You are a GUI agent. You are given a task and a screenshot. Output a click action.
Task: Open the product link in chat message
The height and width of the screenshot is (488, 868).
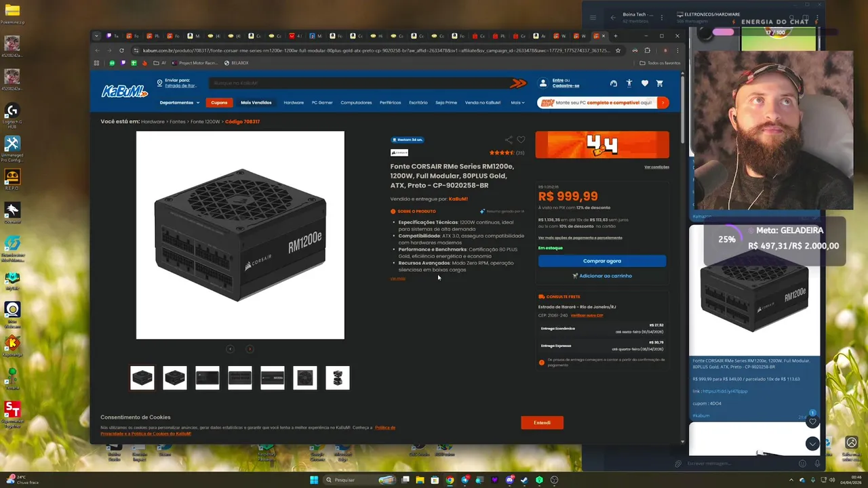[x=725, y=391]
